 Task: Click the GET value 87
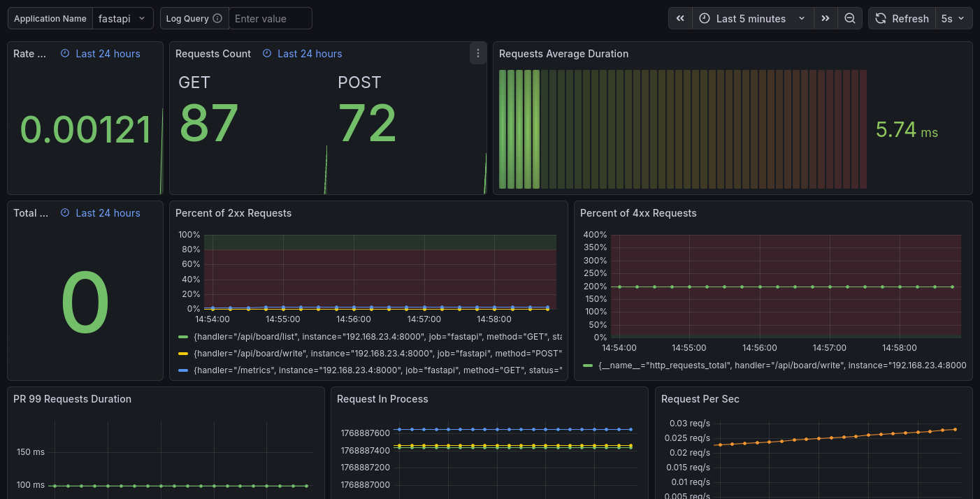[x=209, y=123]
